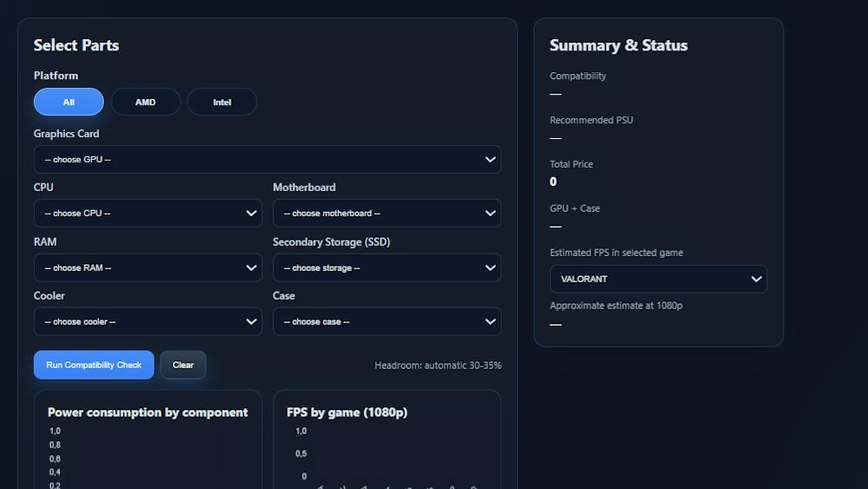Click Approximate estimate at 1080p text
The height and width of the screenshot is (489, 868).
coord(616,306)
